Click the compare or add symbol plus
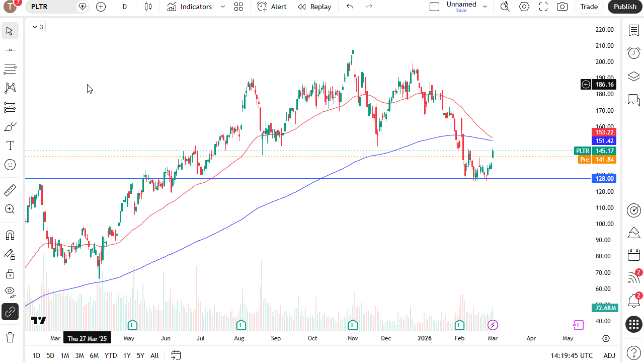The height and width of the screenshot is (362, 644). [101, 7]
